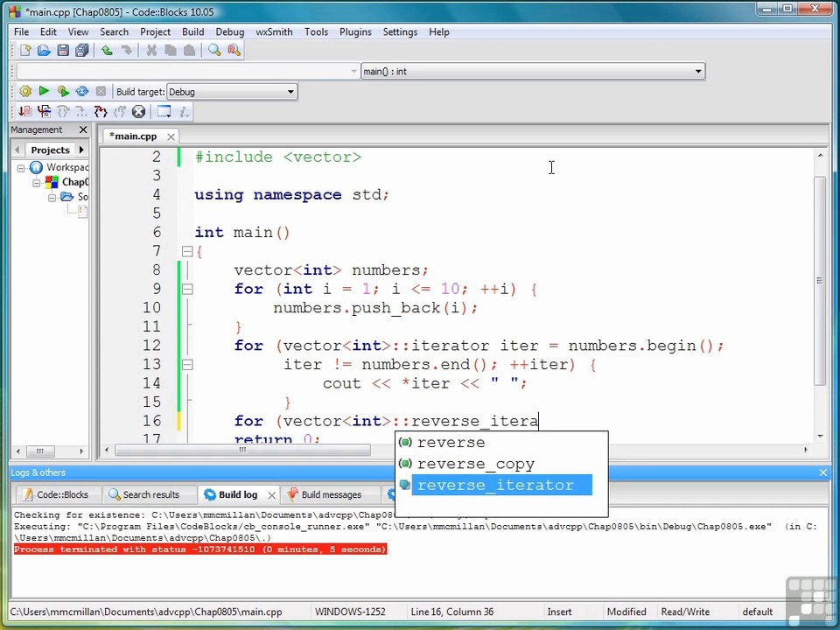Collapse code fold at line 7
Viewport: 840px width, 630px height.
click(x=187, y=251)
